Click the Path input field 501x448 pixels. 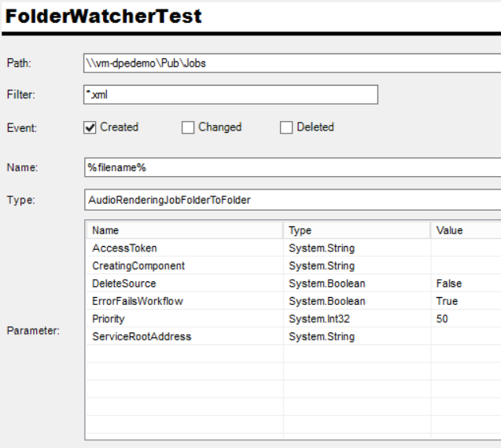291,63
